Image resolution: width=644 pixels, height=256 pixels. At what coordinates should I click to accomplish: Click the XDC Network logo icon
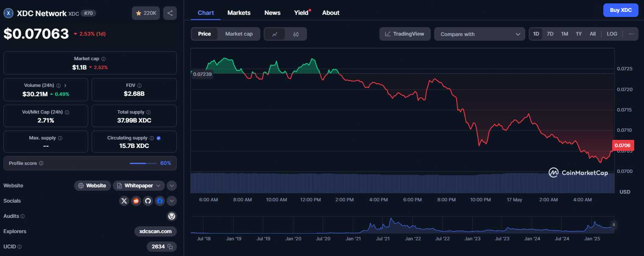(8, 13)
